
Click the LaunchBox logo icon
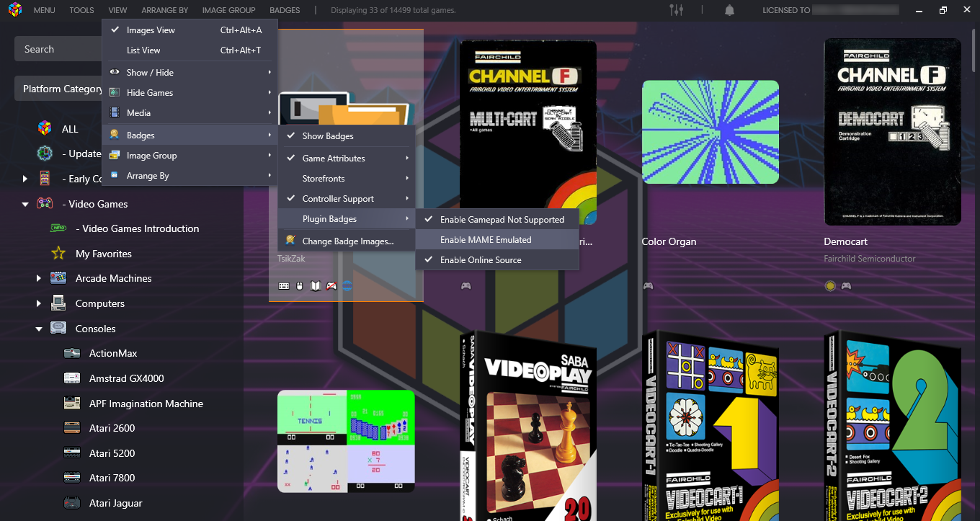(14, 10)
